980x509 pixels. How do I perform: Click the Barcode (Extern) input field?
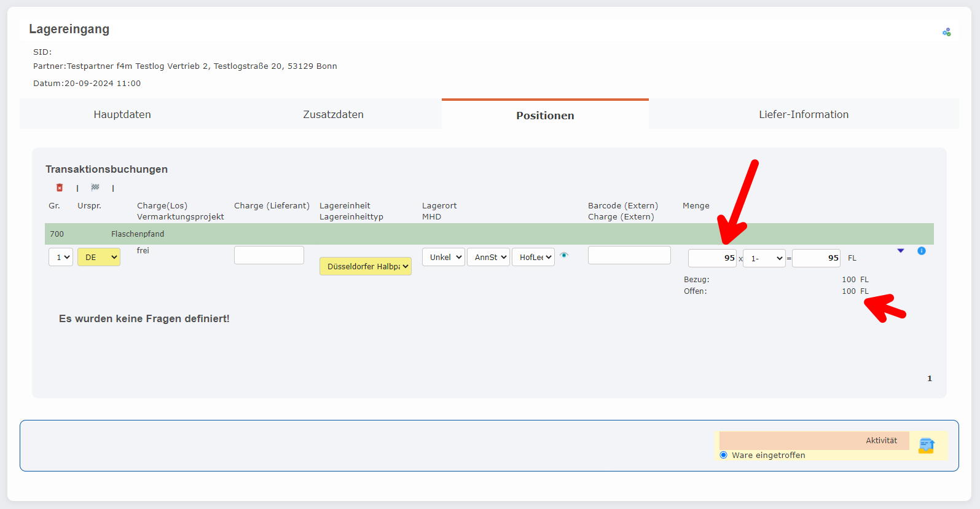pyautogui.click(x=629, y=255)
